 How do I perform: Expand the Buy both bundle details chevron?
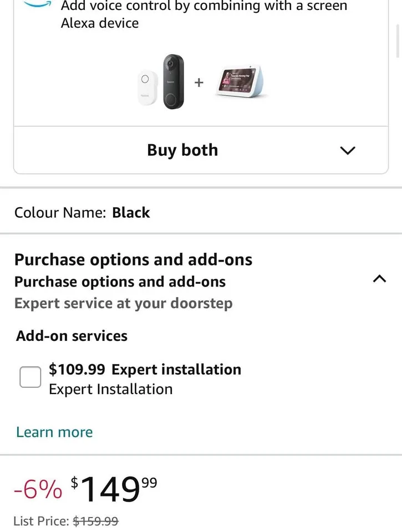coord(348,150)
